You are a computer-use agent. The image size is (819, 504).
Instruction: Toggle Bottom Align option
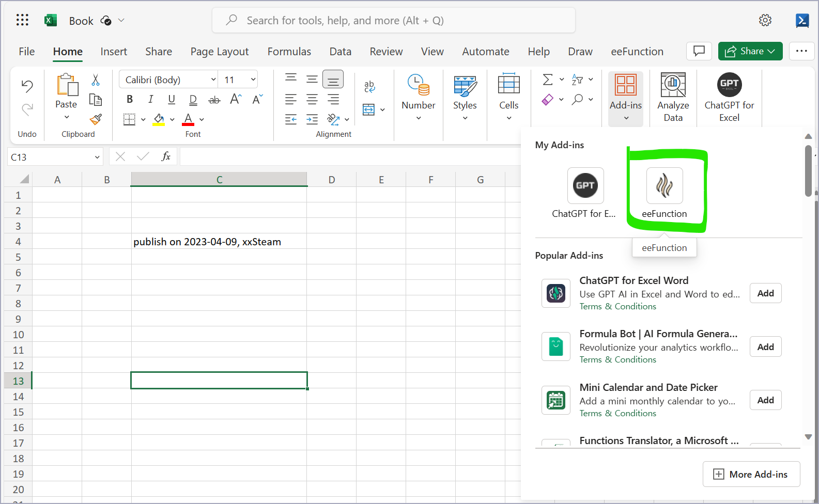click(x=333, y=80)
